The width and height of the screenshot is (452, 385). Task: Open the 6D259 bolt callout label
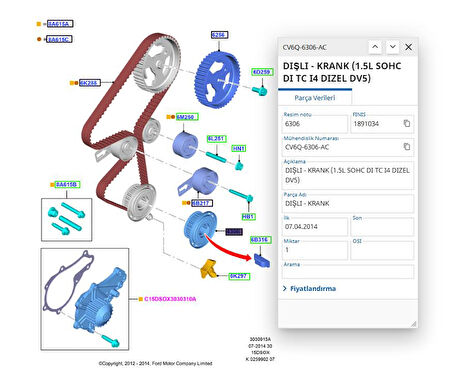262,72
